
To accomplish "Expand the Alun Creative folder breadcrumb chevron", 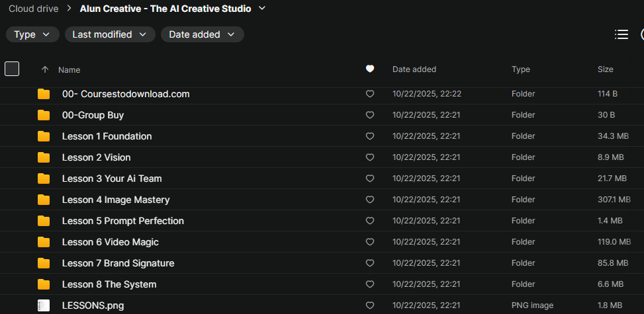I will coord(263,8).
